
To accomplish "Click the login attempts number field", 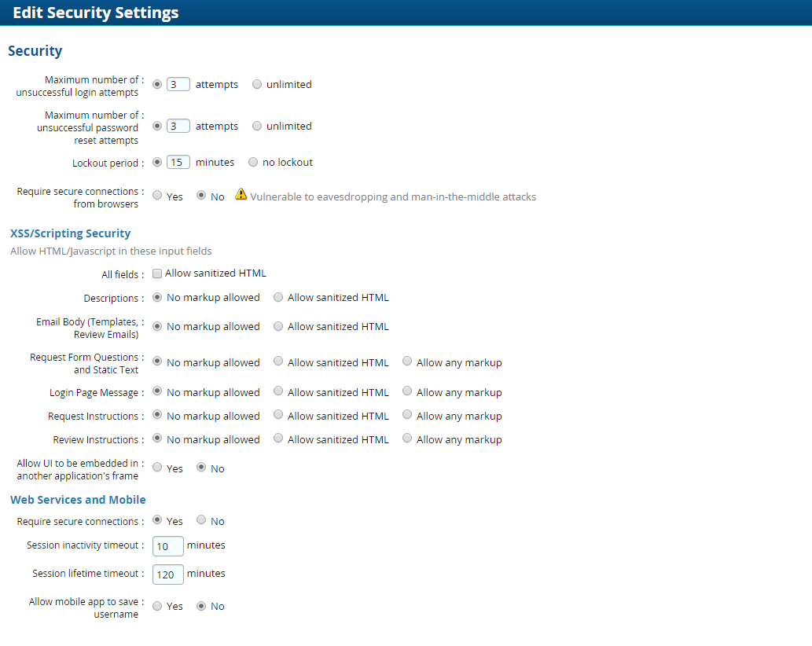I will (178, 84).
